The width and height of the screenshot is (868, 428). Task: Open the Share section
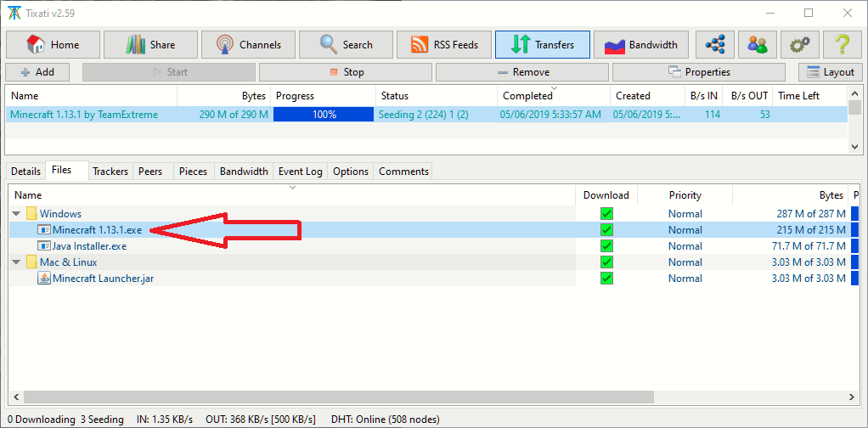[150, 45]
